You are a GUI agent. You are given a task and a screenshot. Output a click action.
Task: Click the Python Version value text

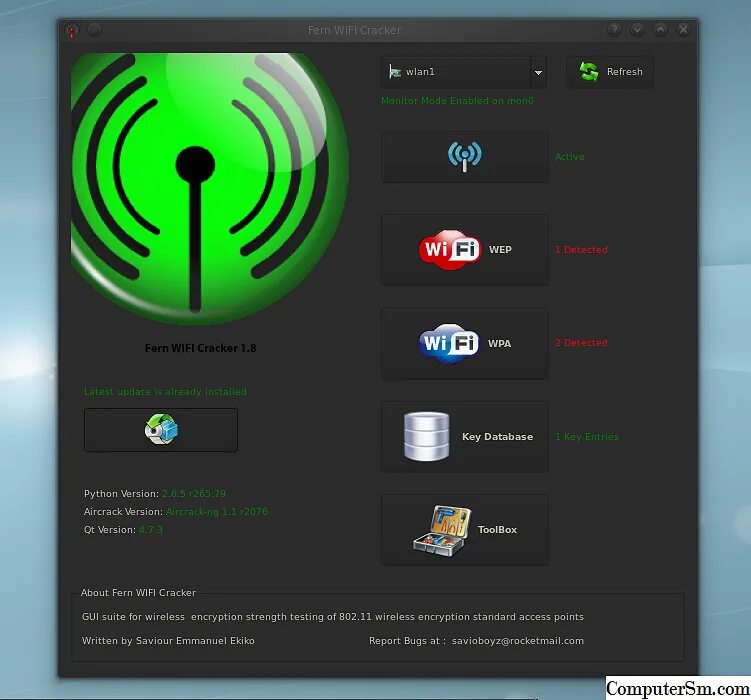[x=193, y=494]
